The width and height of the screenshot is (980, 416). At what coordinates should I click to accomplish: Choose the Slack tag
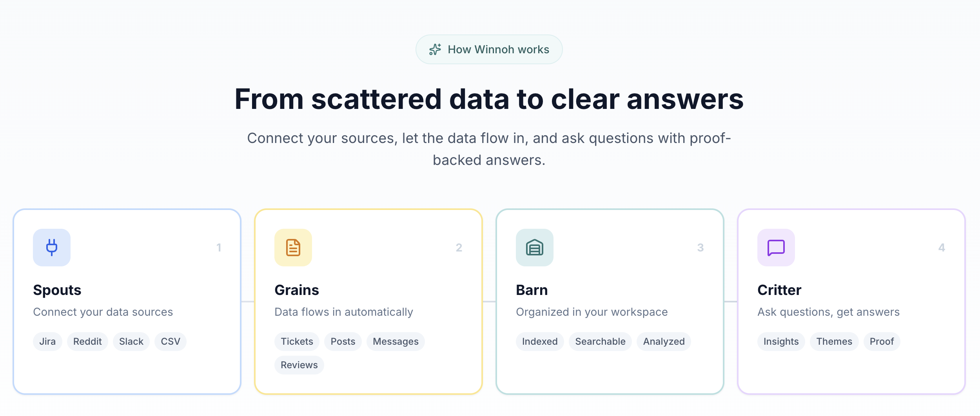(131, 342)
